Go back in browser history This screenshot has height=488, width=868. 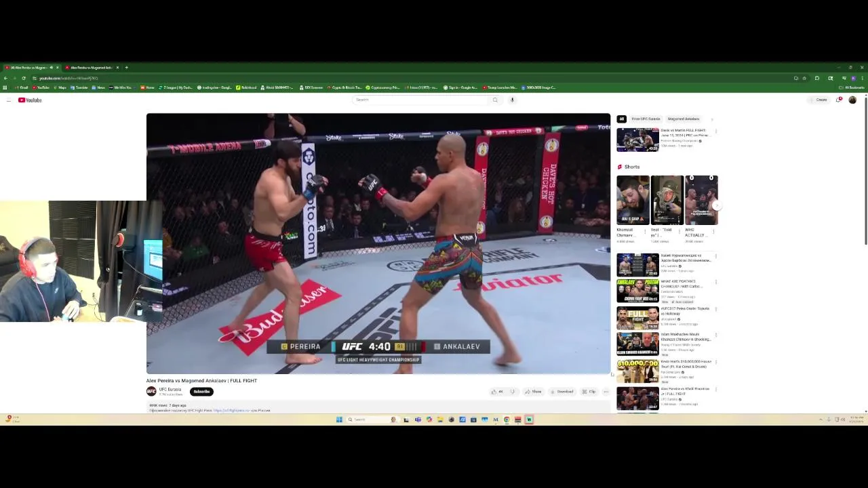point(5,78)
